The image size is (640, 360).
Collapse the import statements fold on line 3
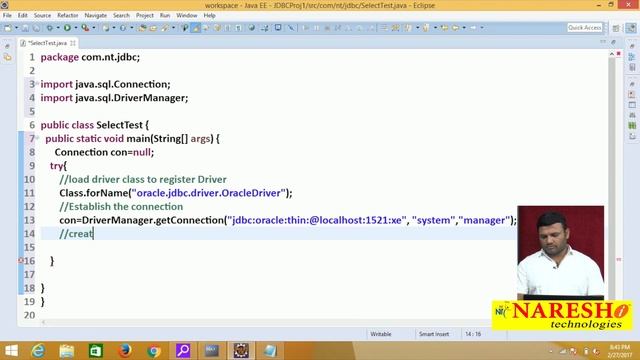(37, 84)
